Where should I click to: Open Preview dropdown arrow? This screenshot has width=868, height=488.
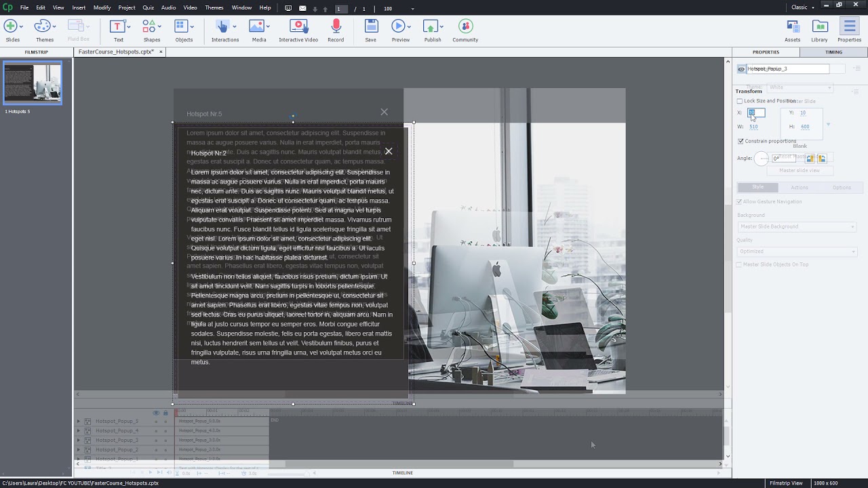pyautogui.click(x=409, y=26)
